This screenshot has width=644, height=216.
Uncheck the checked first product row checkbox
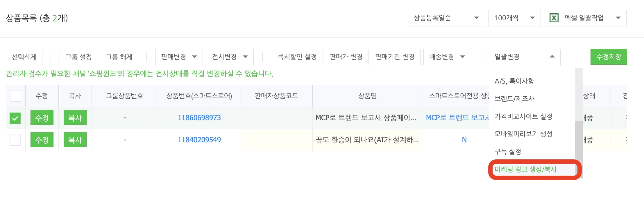coord(15,118)
